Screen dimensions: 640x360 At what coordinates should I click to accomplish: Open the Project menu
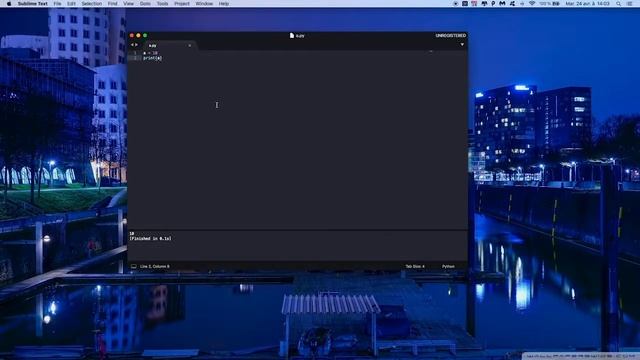click(182, 3)
